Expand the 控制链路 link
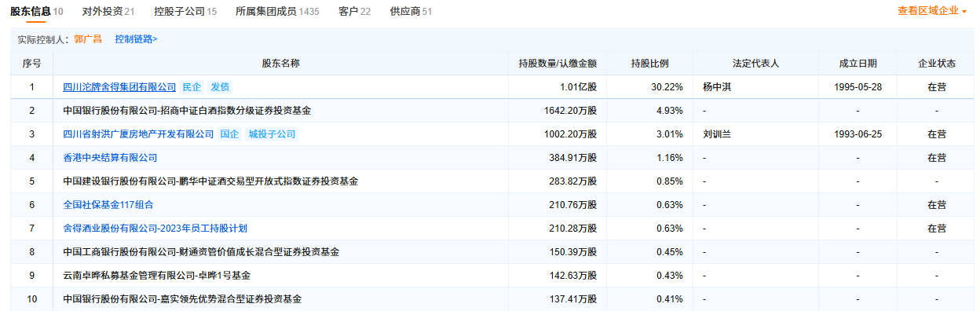Image resolution: width=980 pixels, height=311 pixels. pos(136,38)
